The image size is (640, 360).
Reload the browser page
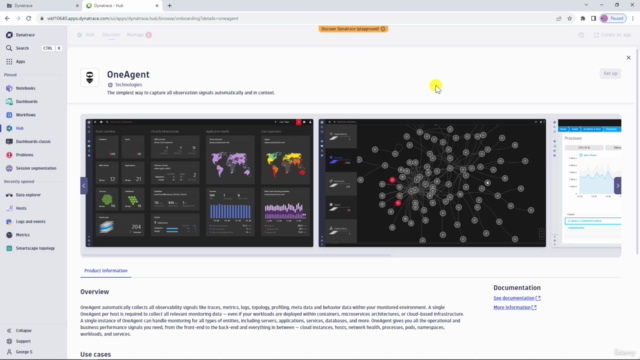[29, 18]
